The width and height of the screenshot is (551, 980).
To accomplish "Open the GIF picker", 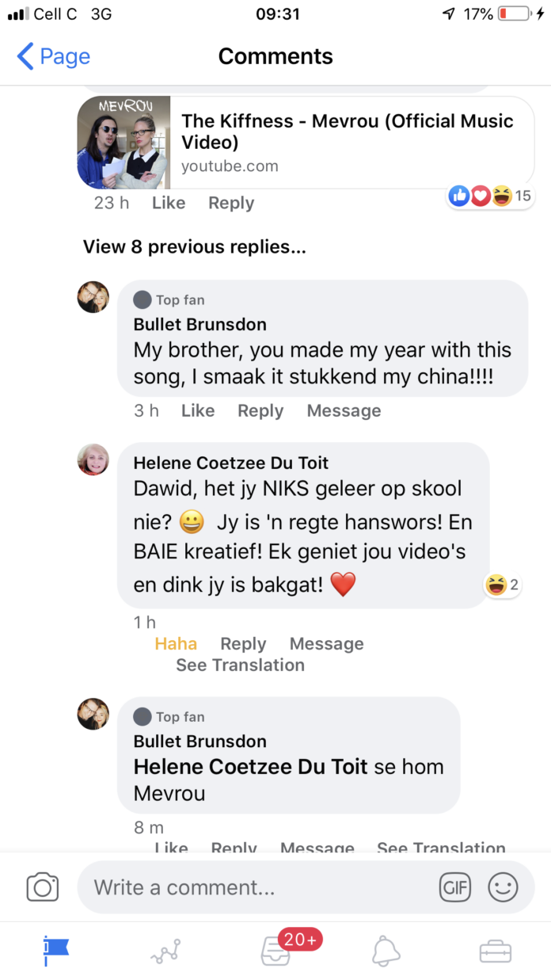I will pyautogui.click(x=455, y=887).
